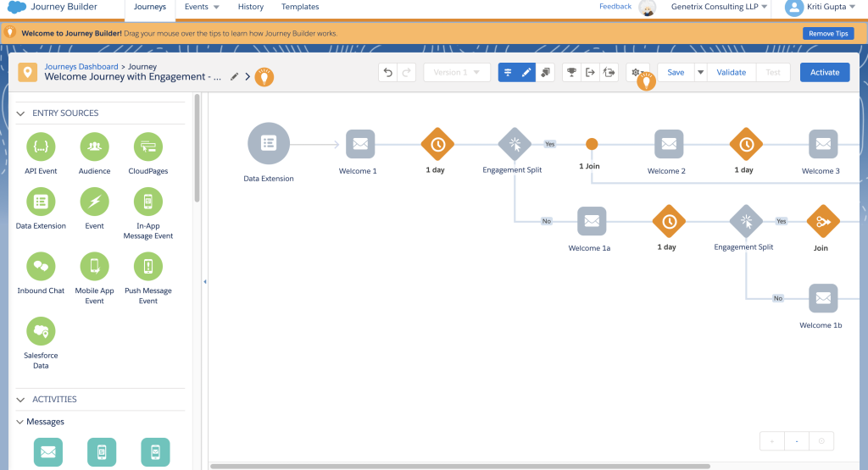Viewport: 868px width, 470px height.
Task: Open the Events menu dropdown
Action: pyautogui.click(x=202, y=7)
